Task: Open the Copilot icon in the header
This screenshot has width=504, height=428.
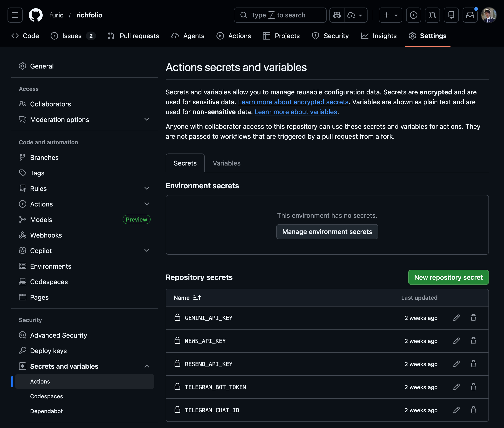Action: pyautogui.click(x=337, y=15)
